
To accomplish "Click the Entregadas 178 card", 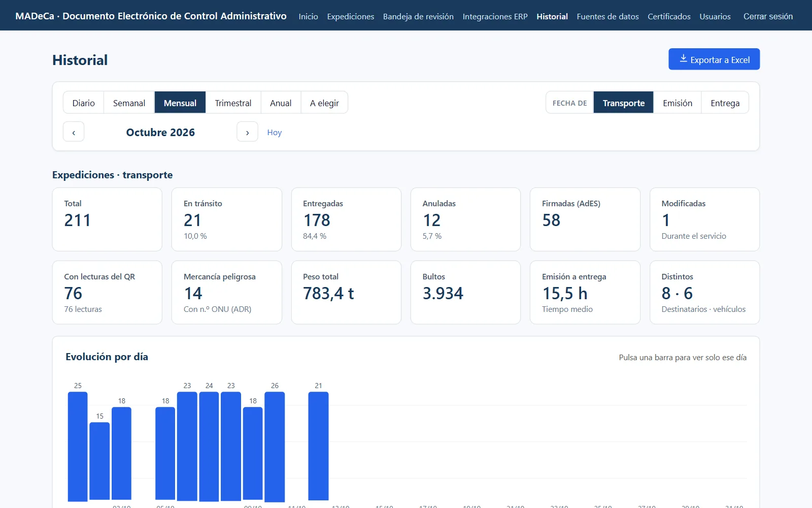I will (346, 219).
